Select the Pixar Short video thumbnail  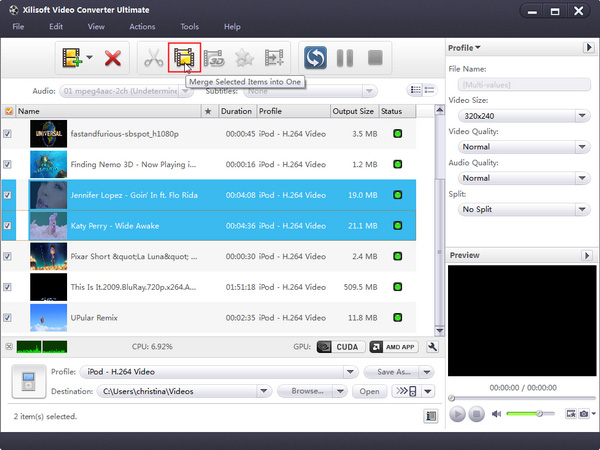[x=48, y=257]
